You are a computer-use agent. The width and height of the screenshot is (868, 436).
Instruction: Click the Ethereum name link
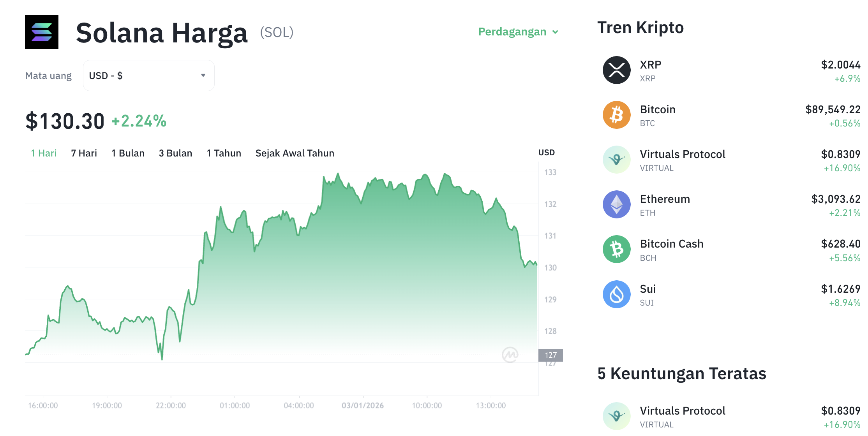click(665, 199)
